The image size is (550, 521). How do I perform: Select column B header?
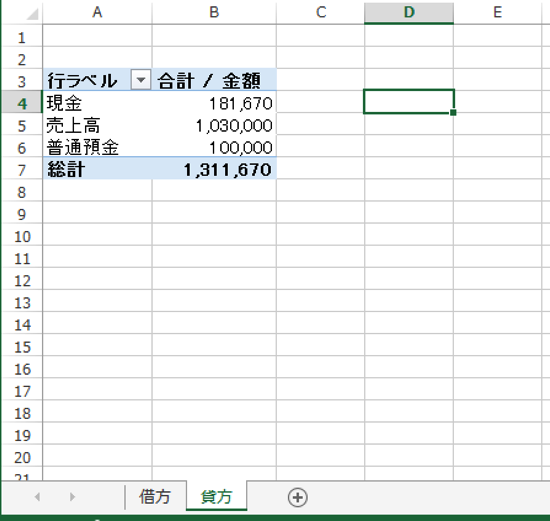click(x=214, y=12)
